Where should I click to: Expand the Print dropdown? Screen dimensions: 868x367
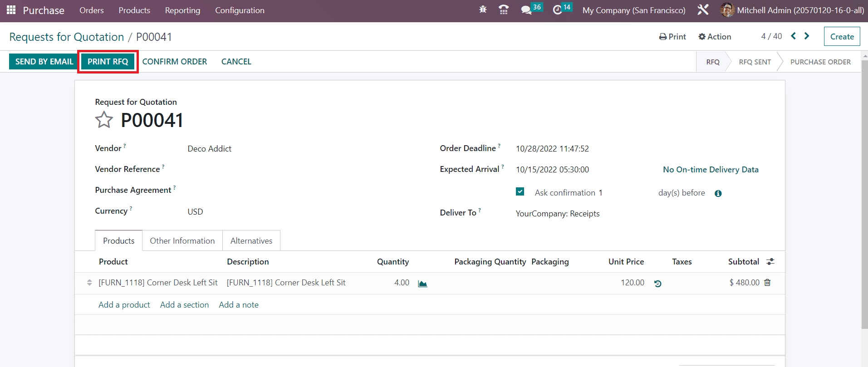pyautogui.click(x=672, y=37)
